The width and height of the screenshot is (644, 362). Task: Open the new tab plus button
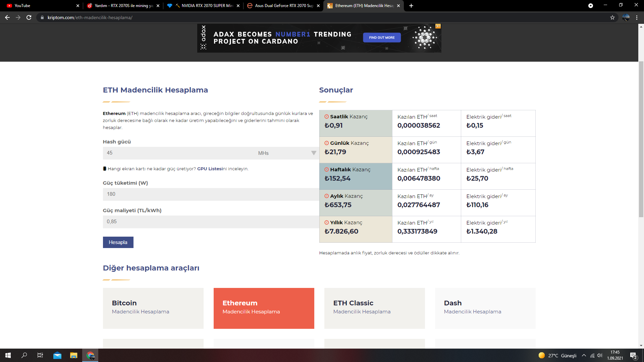coord(411,6)
